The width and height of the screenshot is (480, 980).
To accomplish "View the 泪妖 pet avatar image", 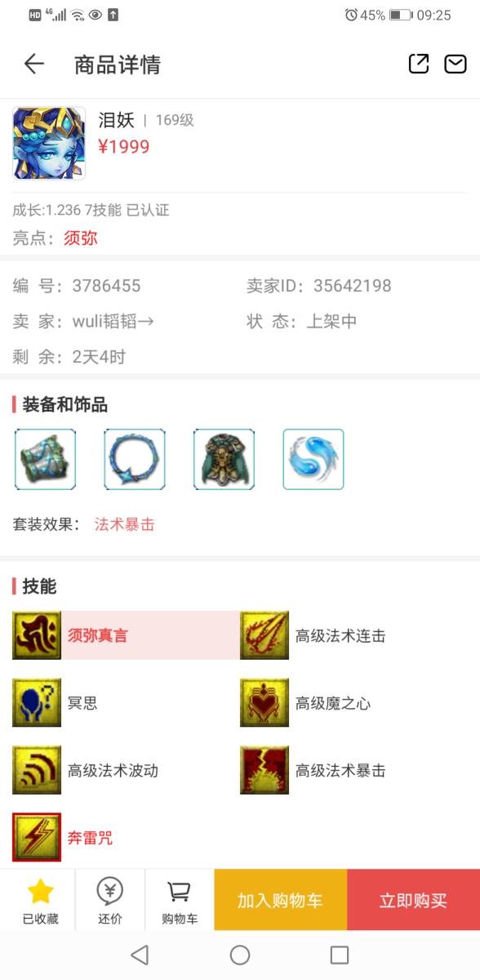I will point(49,143).
